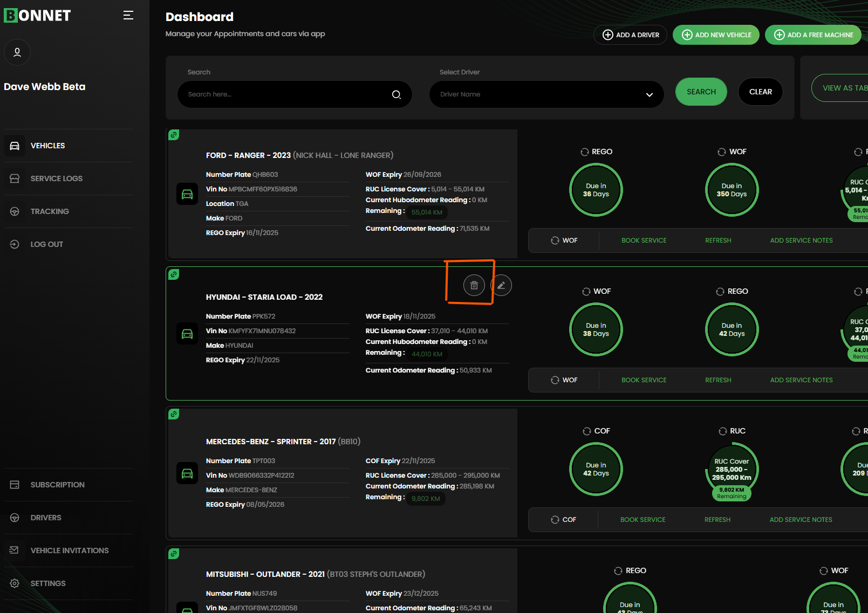Go to Service Logs in the sidebar

[x=56, y=178]
